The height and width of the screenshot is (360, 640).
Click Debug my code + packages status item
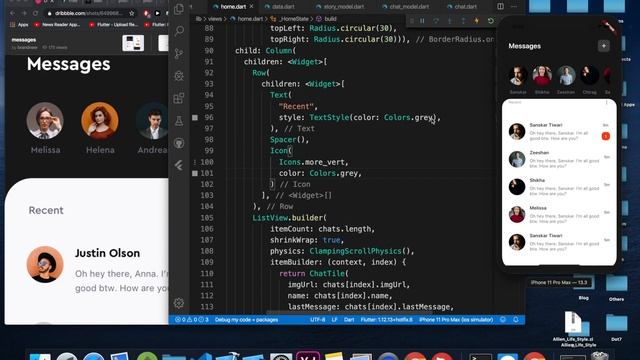click(247, 320)
